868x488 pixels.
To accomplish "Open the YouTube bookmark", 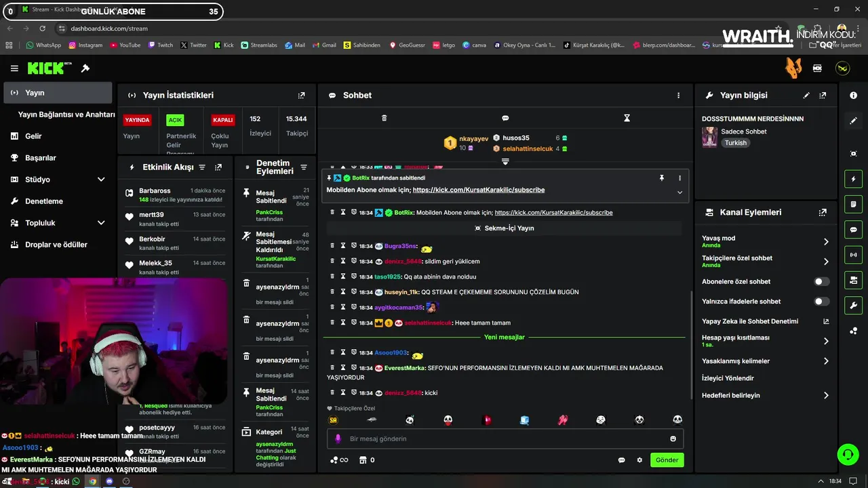I will click(125, 45).
